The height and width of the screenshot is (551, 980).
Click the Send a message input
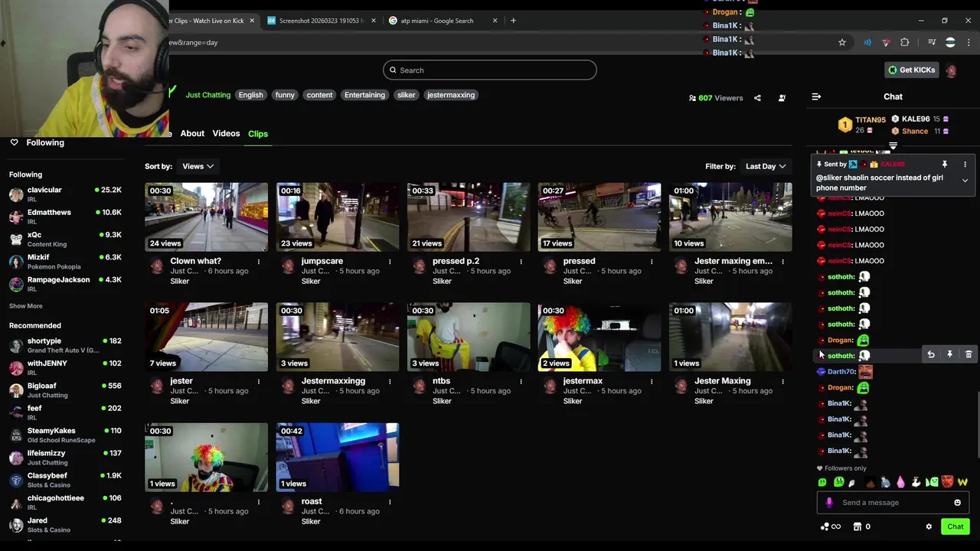[x=893, y=503]
